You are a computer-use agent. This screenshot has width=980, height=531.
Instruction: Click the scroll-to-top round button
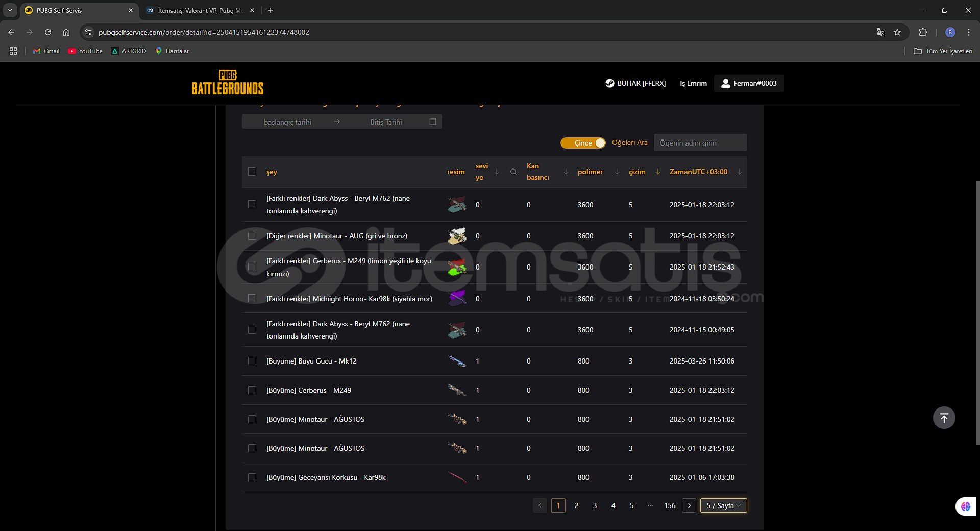pyautogui.click(x=944, y=418)
